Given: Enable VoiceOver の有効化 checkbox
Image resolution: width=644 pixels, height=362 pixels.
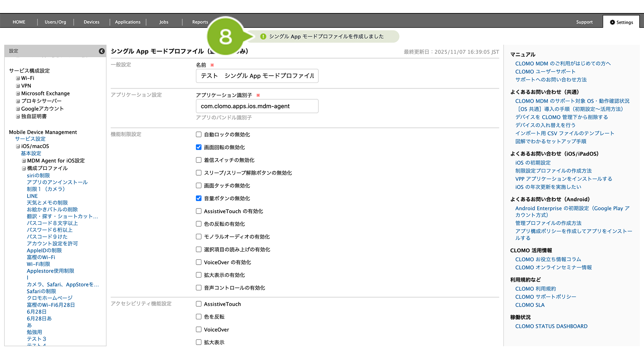Looking at the screenshot, I should pyautogui.click(x=198, y=262).
